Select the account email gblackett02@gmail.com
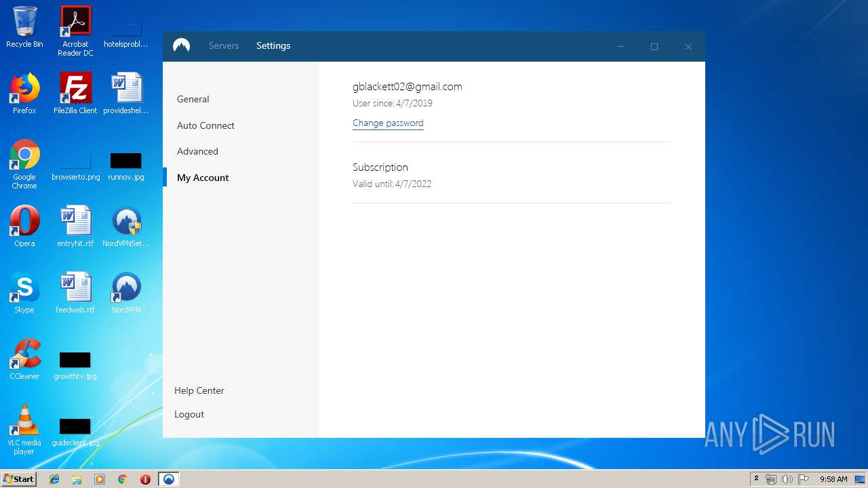868x488 pixels. pos(407,87)
